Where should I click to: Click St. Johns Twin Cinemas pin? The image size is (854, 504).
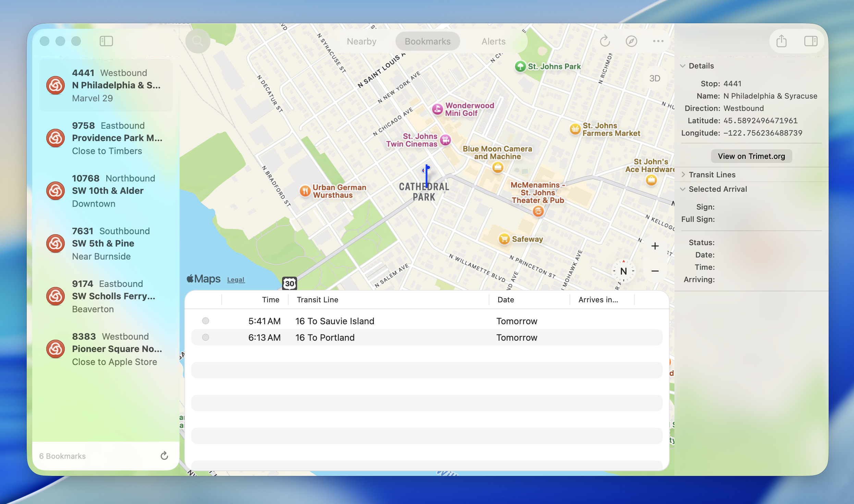446,140
